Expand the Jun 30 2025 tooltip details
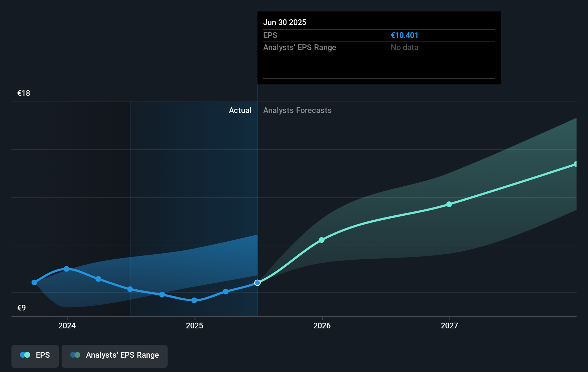Screen dimensions: 588x372 [379, 48]
